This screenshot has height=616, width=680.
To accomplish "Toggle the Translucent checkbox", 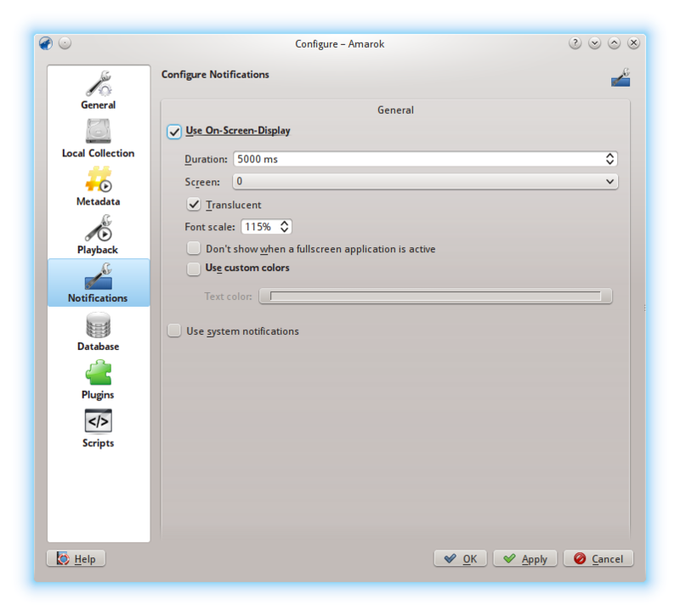I will point(194,204).
